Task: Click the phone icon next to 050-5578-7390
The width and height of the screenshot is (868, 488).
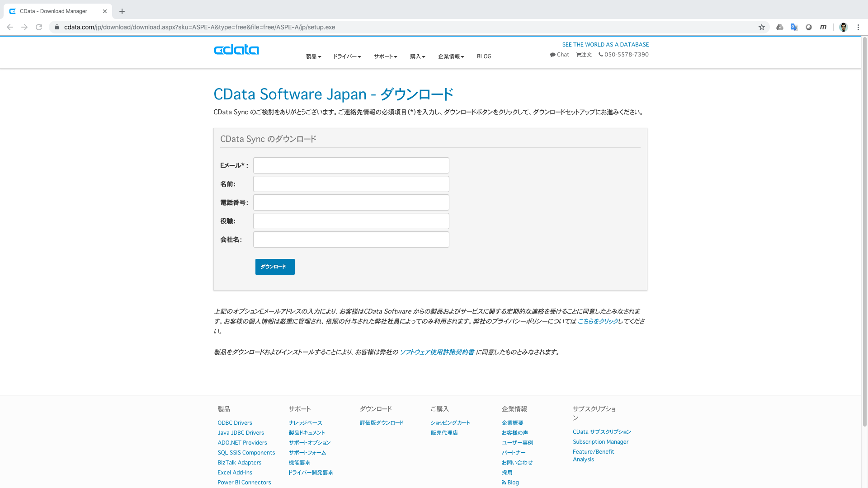Action: tap(600, 54)
